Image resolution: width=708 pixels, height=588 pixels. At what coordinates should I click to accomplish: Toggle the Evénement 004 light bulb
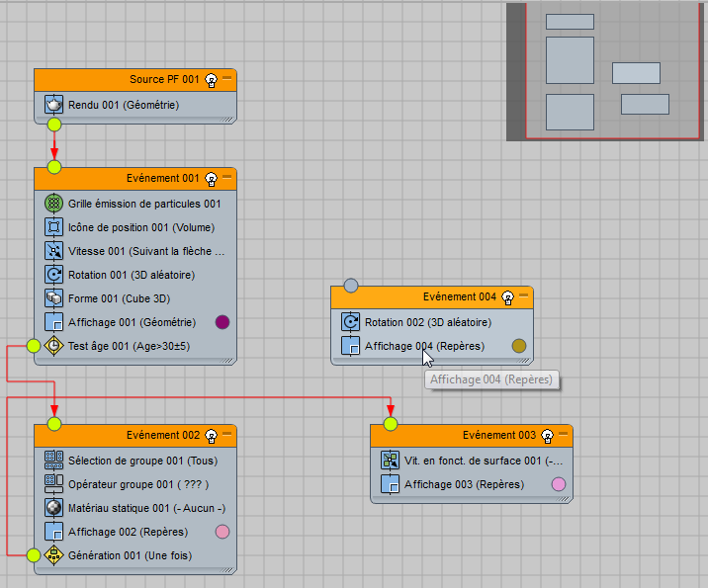click(x=507, y=297)
